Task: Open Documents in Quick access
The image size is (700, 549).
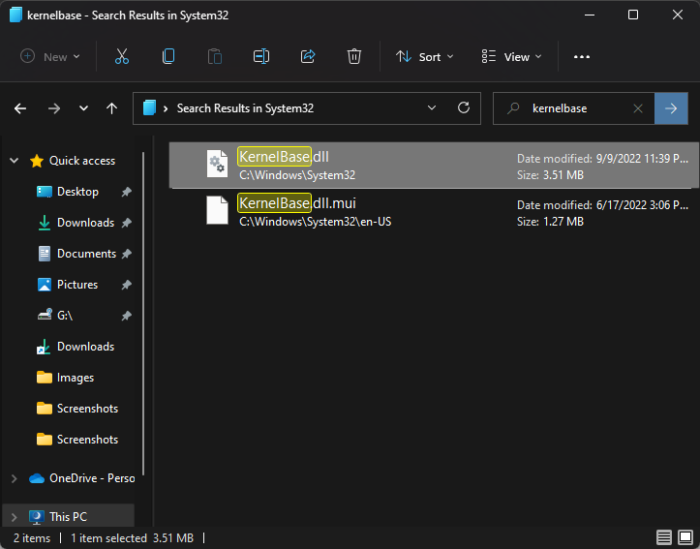Action: click(86, 254)
